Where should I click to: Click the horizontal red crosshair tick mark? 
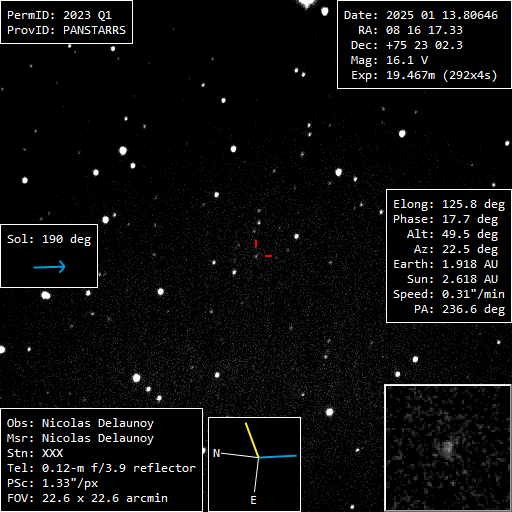pos(268,256)
